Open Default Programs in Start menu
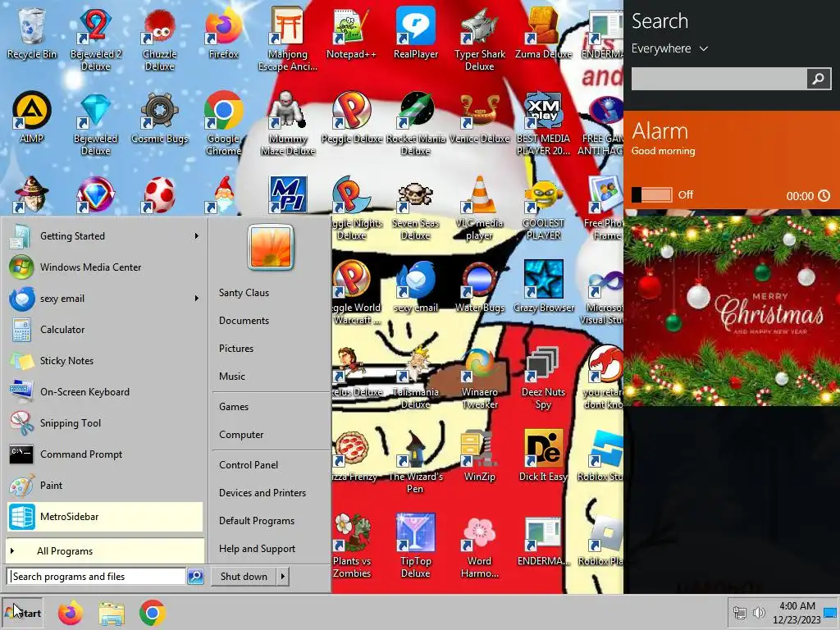 257,521
